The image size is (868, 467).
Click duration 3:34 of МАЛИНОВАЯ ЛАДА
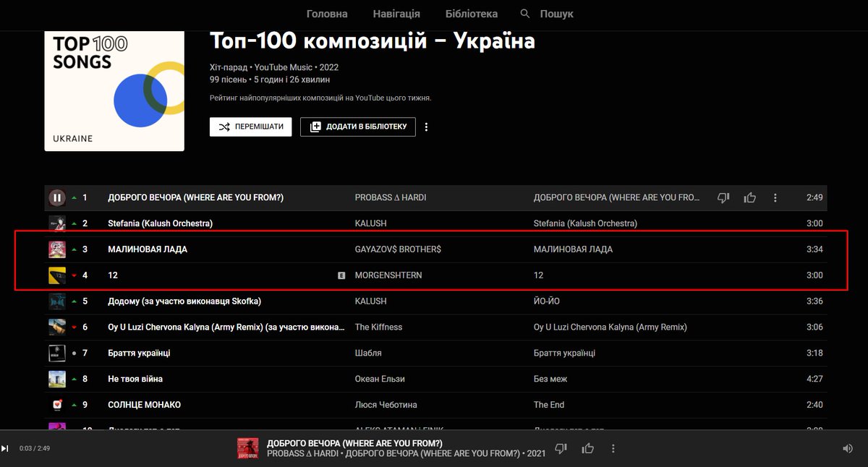point(814,249)
